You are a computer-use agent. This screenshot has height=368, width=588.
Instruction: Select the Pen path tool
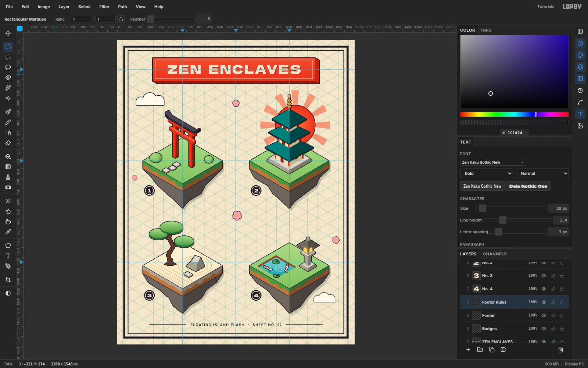tap(8, 266)
